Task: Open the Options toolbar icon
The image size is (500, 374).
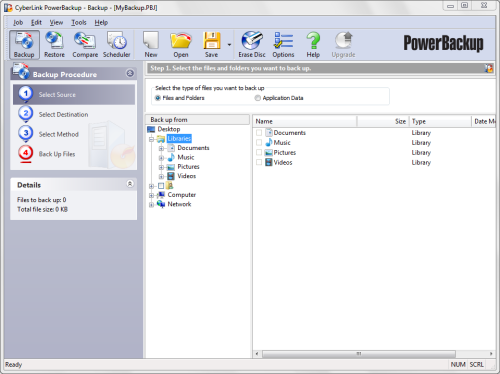Action: click(x=283, y=45)
